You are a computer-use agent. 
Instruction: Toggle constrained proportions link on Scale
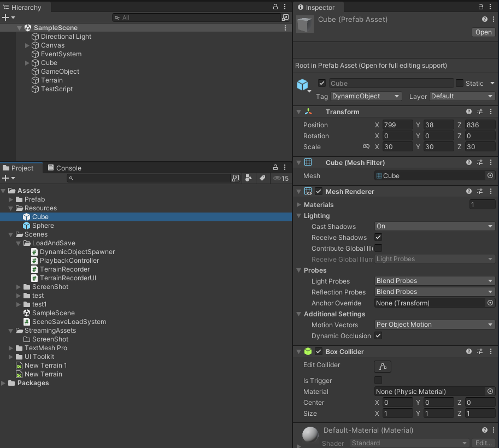tap(366, 146)
